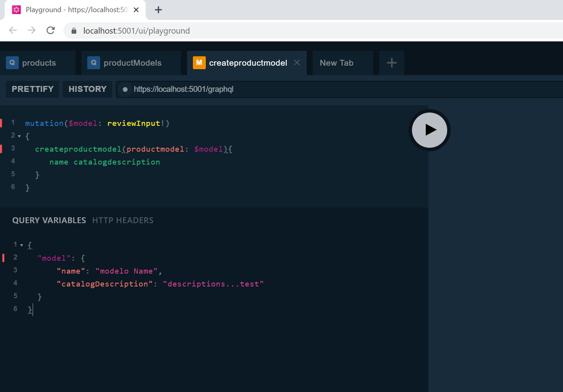Go back in browser history
This screenshot has height=392, width=563.
pyautogui.click(x=13, y=30)
